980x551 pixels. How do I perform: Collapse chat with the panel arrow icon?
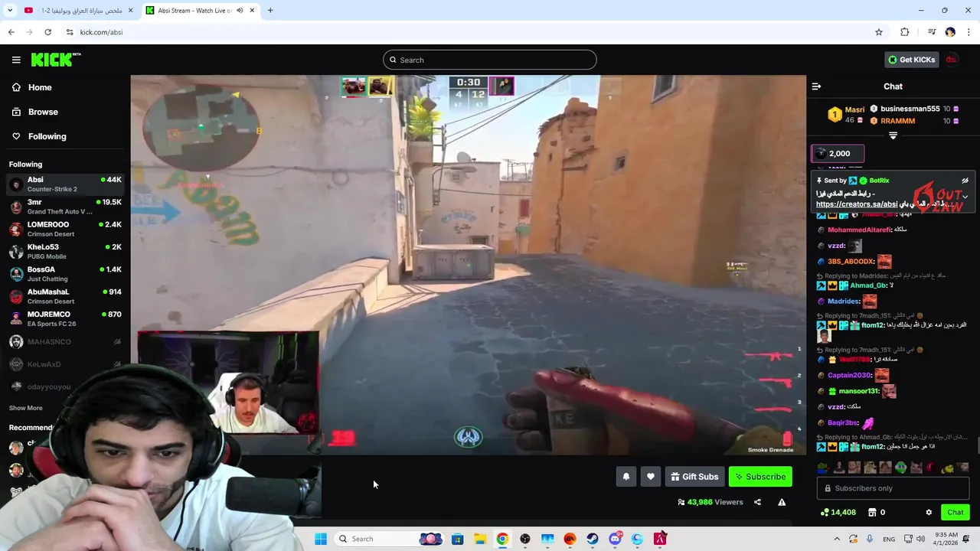816,86
